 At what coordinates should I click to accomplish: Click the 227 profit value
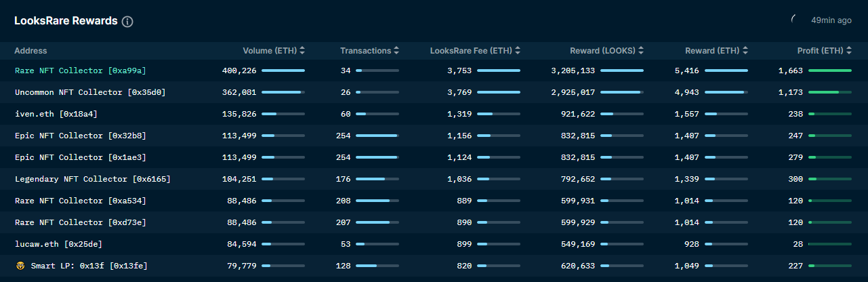click(x=796, y=266)
